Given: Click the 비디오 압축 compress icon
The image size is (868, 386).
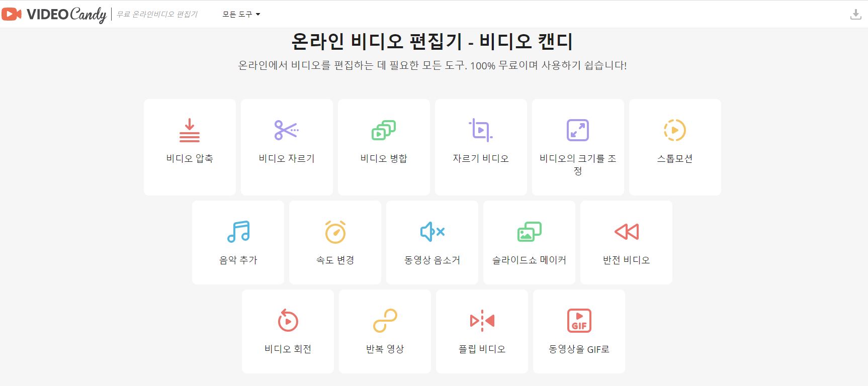Looking at the screenshot, I should click(x=190, y=130).
